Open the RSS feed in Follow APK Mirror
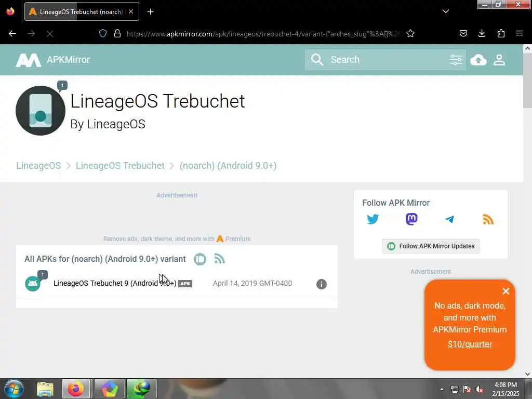Viewport: 532px width, 399px height. [x=488, y=220]
